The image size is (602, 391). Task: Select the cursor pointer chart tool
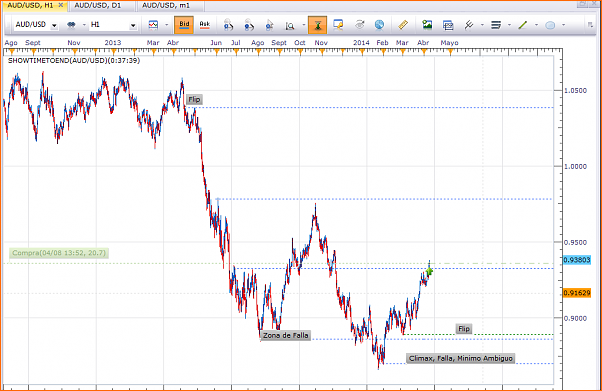(x=270, y=25)
